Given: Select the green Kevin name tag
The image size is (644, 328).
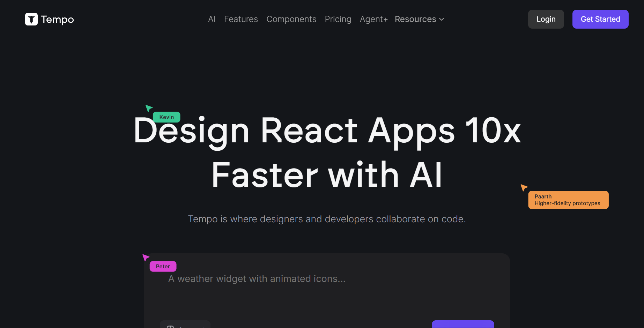Looking at the screenshot, I should 166,117.
